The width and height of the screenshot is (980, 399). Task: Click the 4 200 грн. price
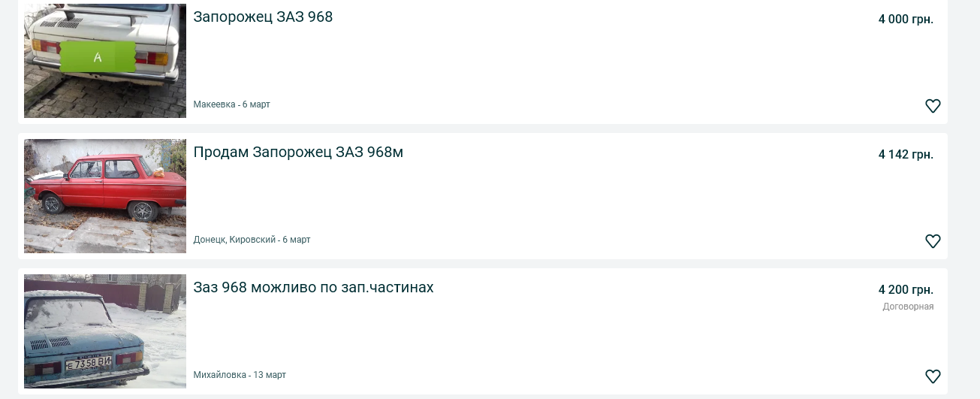coord(906,290)
